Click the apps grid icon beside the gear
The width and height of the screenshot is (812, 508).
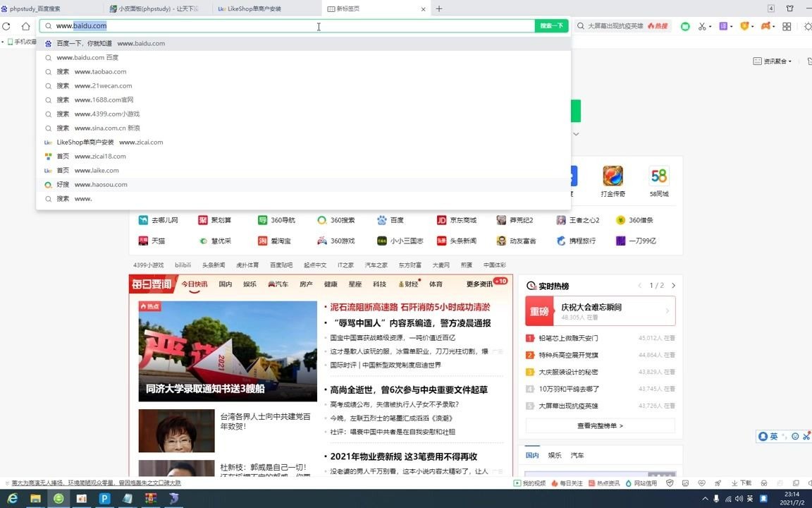tap(787, 26)
